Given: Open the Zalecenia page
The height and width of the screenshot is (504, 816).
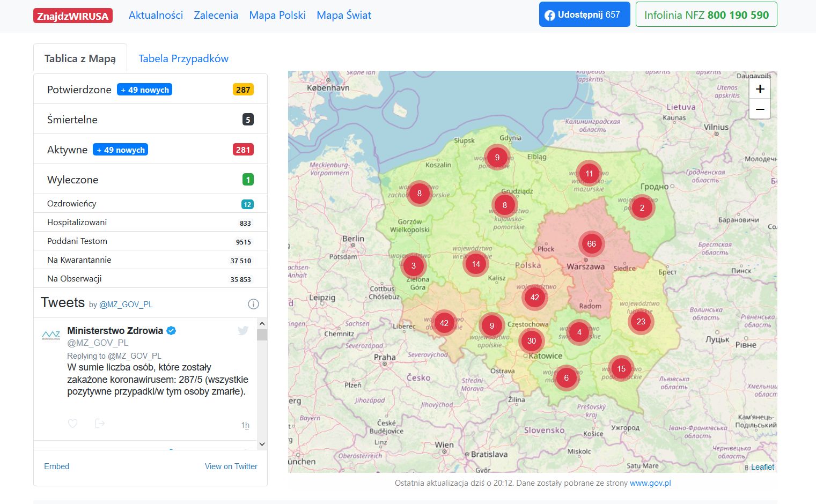Looking at the screenshot, I should point(216,15).
